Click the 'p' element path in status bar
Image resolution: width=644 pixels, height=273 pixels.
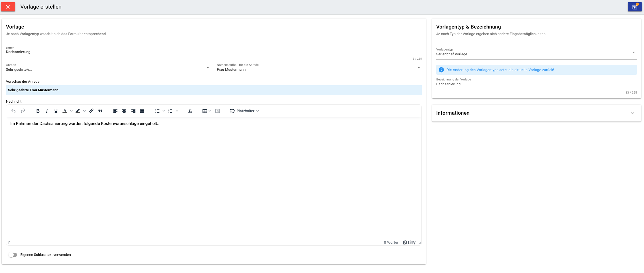[x=9, y=242]
